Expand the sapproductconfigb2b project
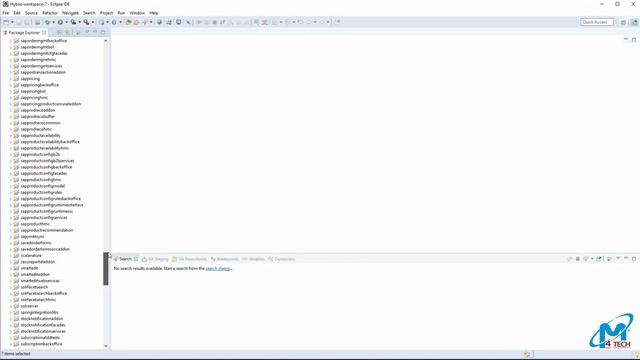 pos(11,154)
